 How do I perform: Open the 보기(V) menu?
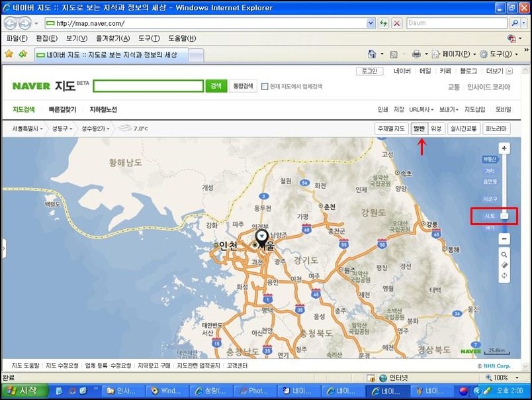coord(76,38)
